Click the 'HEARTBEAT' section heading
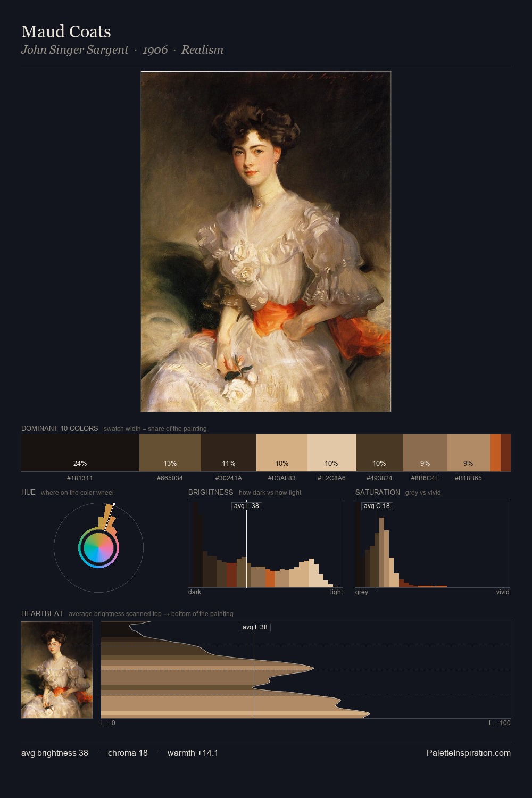Viewport: 532px width, 798px height. click(42, 613)
